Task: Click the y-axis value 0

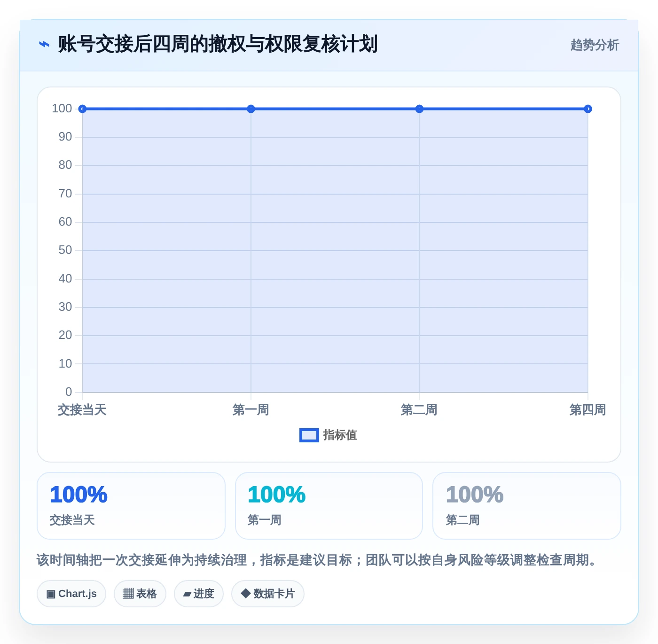Action: pos(69,392)
